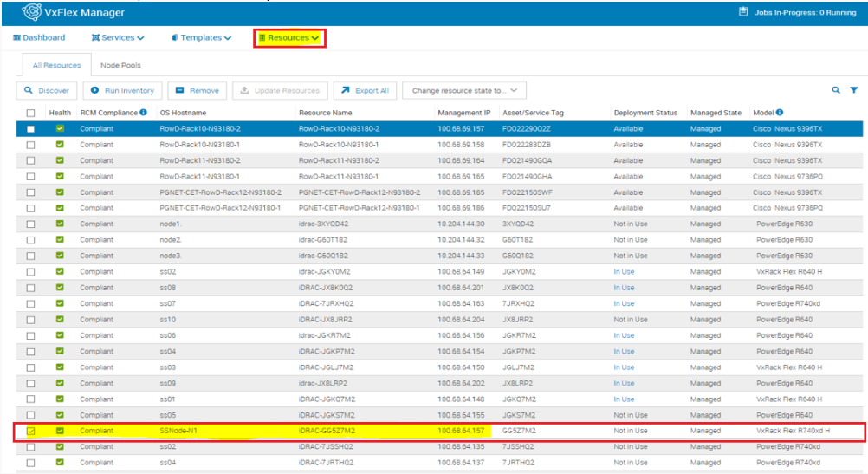Open the Resources dropdown menu
868x474 pixels.
click(x=289, y=38)
